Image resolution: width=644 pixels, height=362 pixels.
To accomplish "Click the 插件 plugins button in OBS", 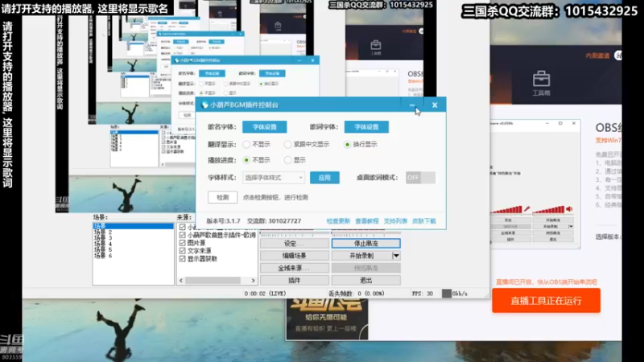I will tap(295, 280).
